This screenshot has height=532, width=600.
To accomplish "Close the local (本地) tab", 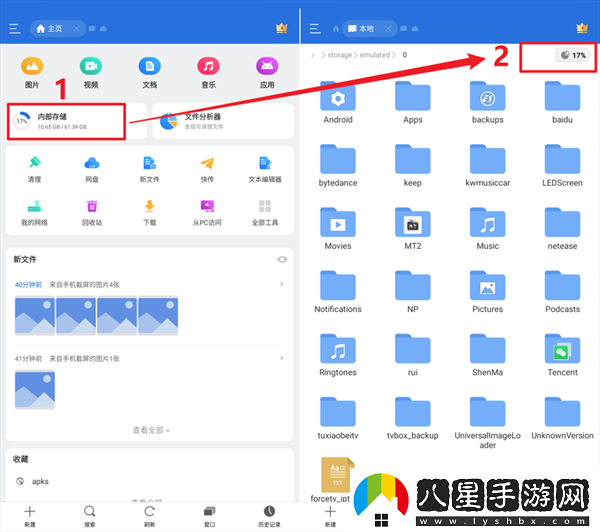I will click(x=388, y=29).
